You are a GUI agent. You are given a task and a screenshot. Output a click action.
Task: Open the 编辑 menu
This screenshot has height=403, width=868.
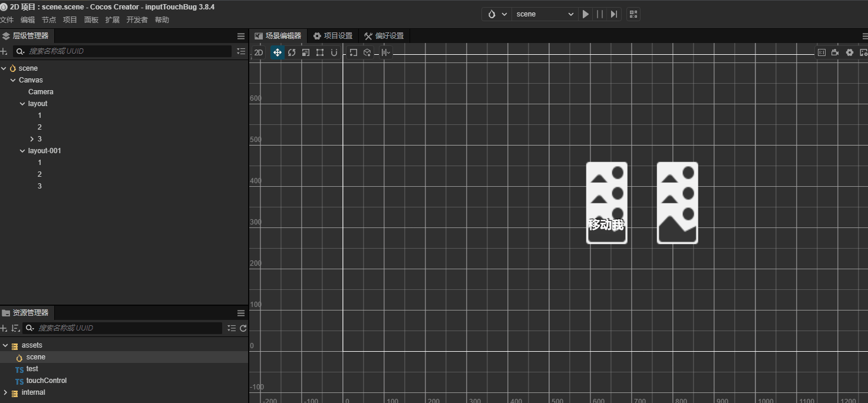(x=28, y=20)
